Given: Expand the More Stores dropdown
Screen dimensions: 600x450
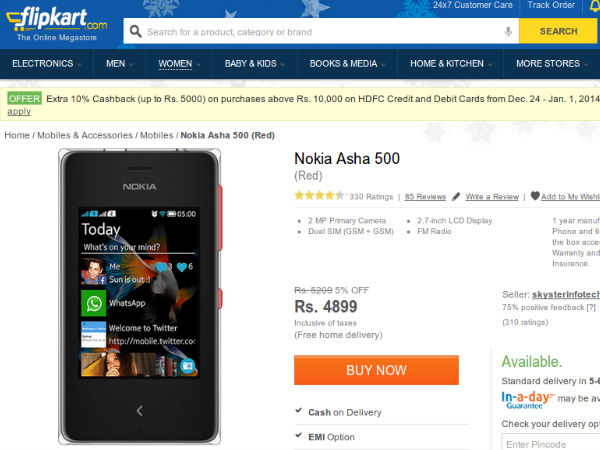Looking at the screenshot, I should (x=550, y=64).
